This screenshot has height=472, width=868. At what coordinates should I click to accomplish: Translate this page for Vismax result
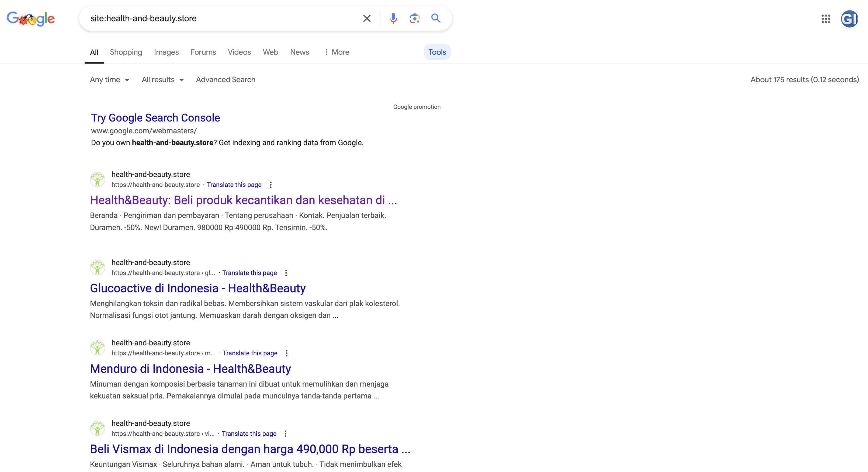point(249,433)
